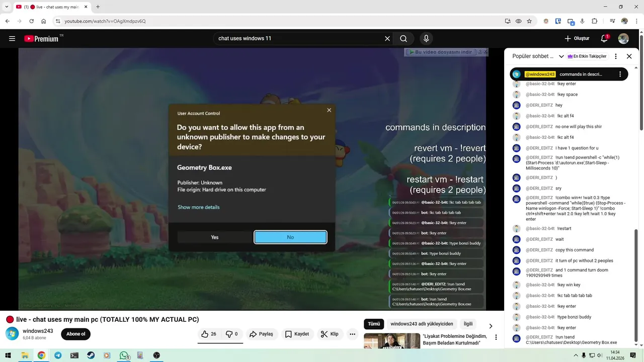Reload page with browser refresh icon
This screenshot has width=644, height=362.
pyautogui.click(x=32, y=21)
